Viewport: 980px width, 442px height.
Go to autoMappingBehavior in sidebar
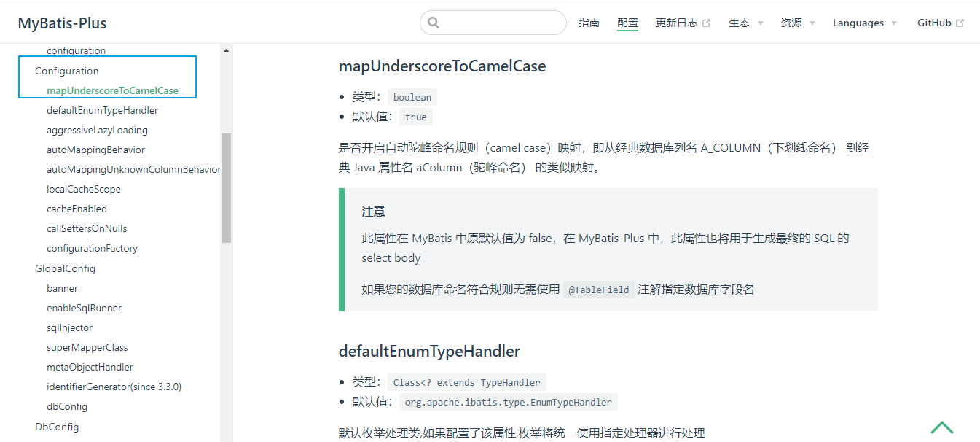tap(95, 150)
